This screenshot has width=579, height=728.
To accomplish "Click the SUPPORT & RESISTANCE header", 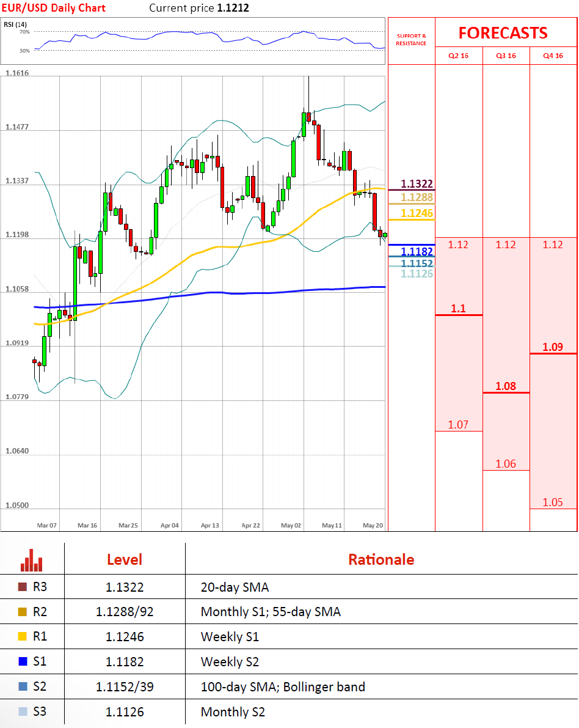I will pyautogui.click(x=411, y=40).
